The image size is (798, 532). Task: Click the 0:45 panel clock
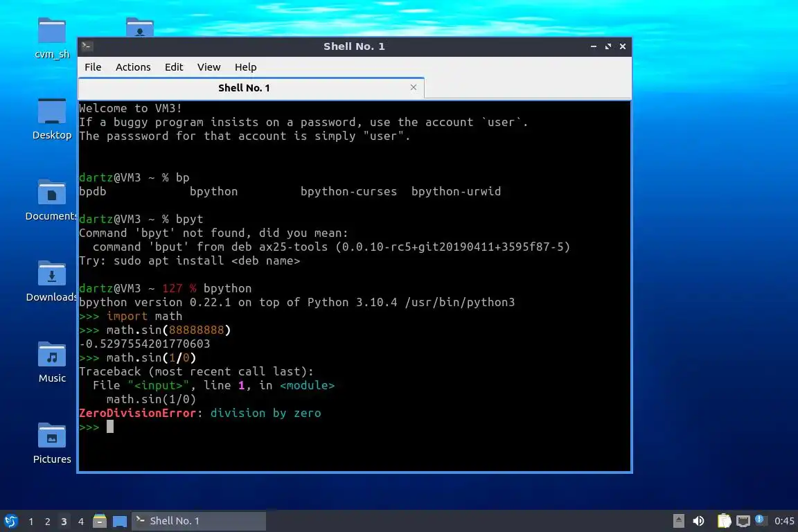(x=783, y=521)
